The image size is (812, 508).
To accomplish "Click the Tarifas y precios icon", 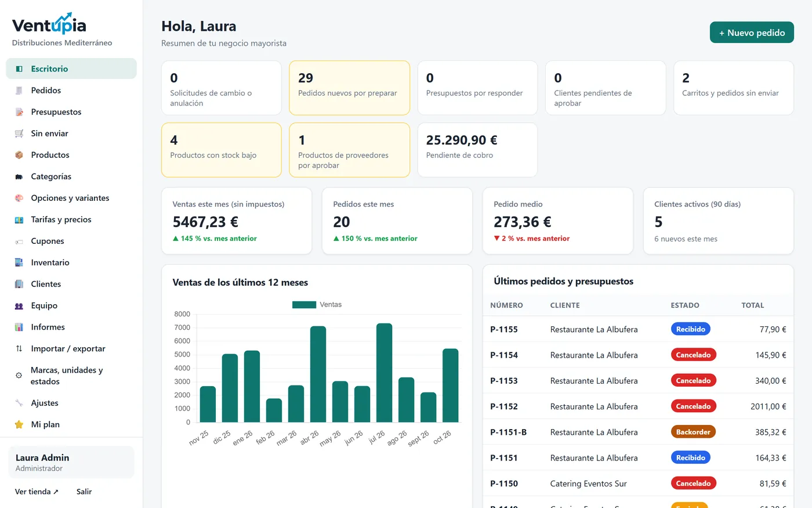I will coord(19,219).
